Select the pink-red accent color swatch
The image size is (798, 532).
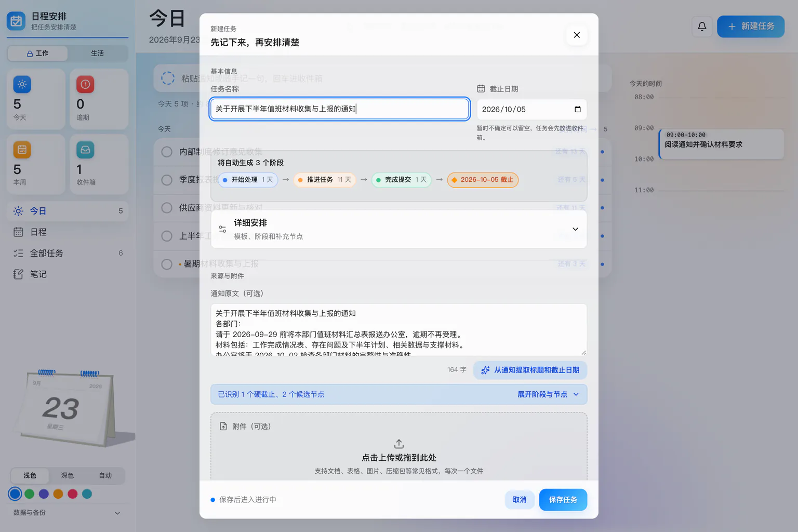73,494
